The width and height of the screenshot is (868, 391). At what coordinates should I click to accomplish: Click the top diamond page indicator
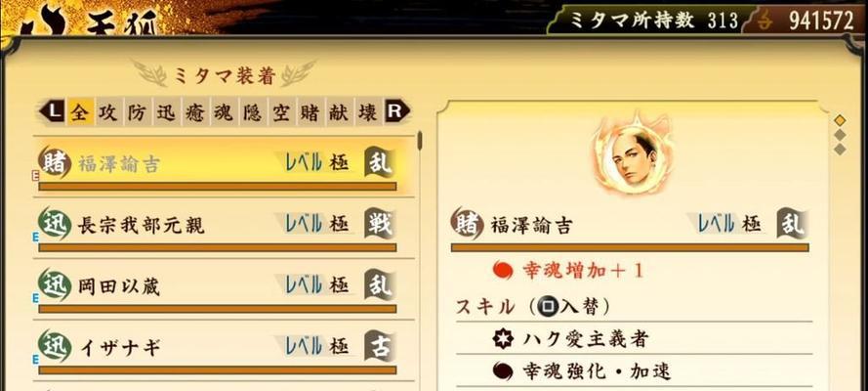pyautogui.click(x=840, y=120)
